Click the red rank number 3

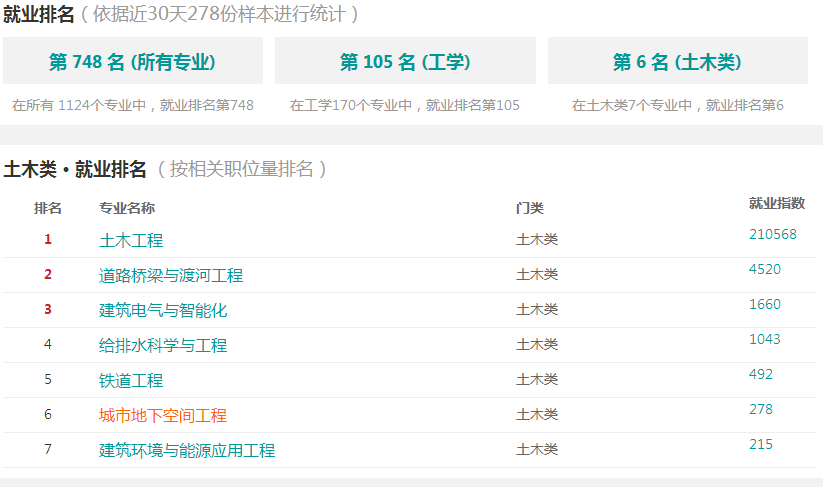pos(48,309)
